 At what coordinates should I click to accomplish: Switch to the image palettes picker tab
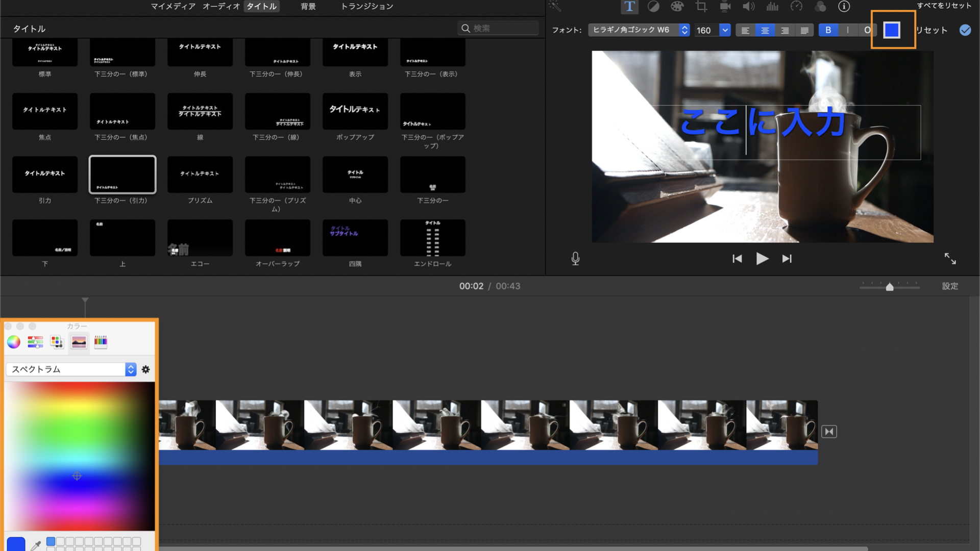click(79, 342)
